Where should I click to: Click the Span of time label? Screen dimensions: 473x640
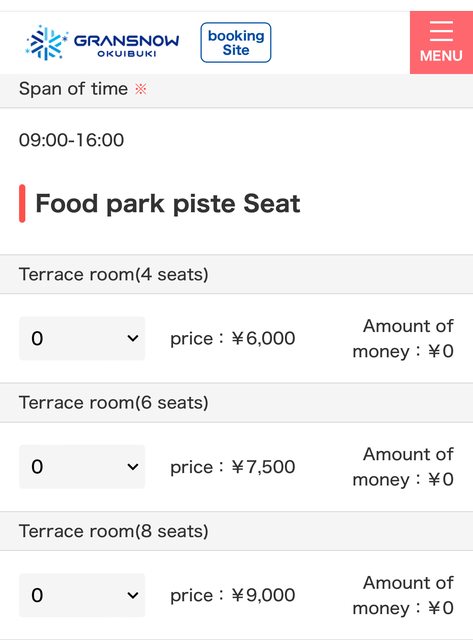(73, 89)
